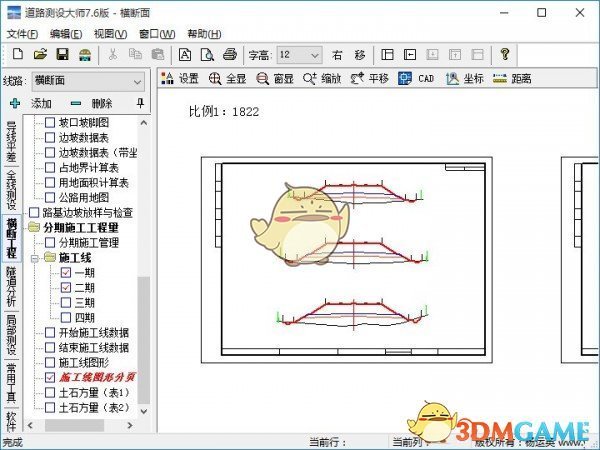
Task: Switch to the 导线平差 side tab
Action: (11, 141)
